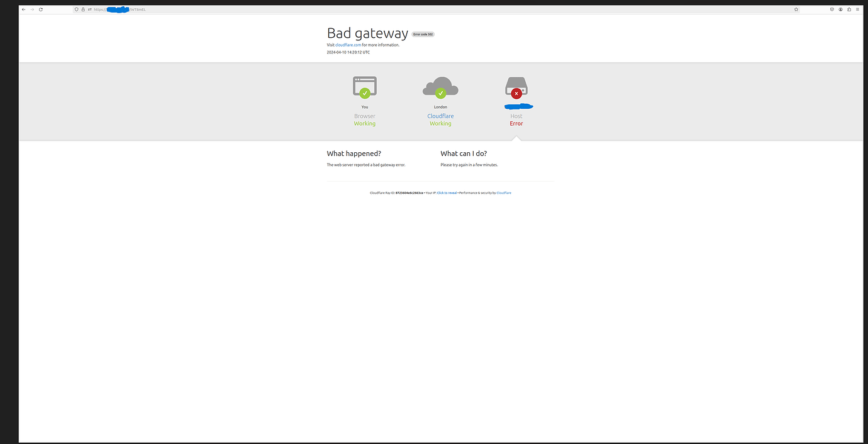Viewport: 868px width, 444px height.
Task: Click the URL text in the address bar
Action: [x=120, y=9]
